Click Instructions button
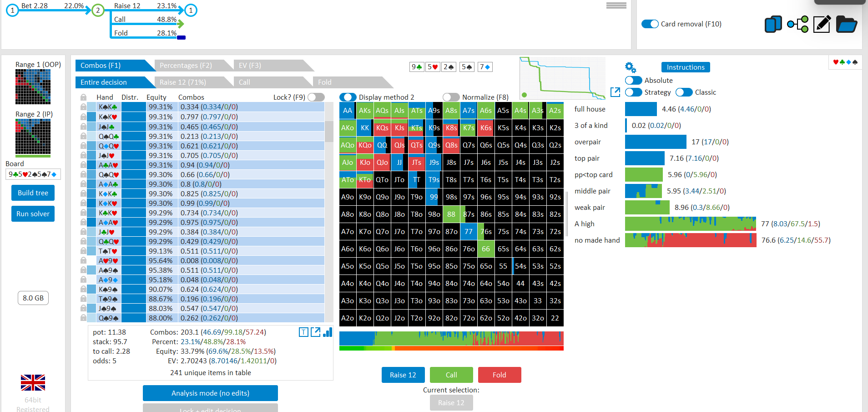The image size is (868, 412). tap(686, 67)
